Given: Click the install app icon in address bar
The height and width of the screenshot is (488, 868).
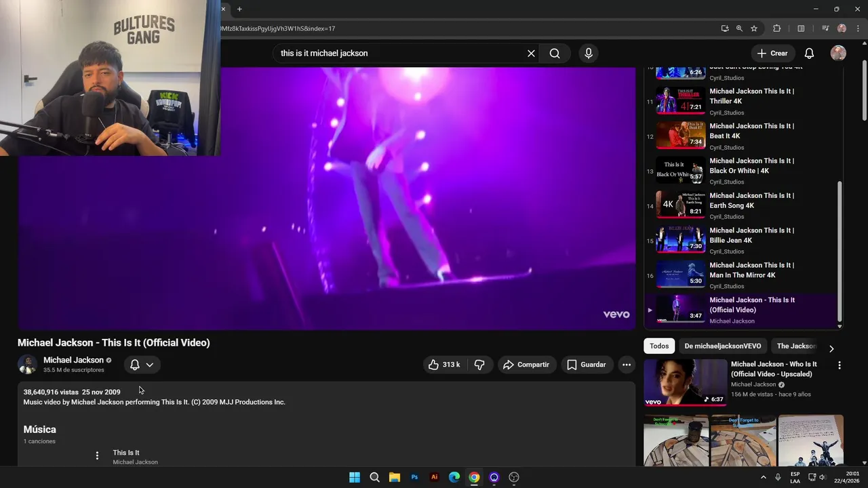Looking at the screenshot, I should tap(725, 28).
